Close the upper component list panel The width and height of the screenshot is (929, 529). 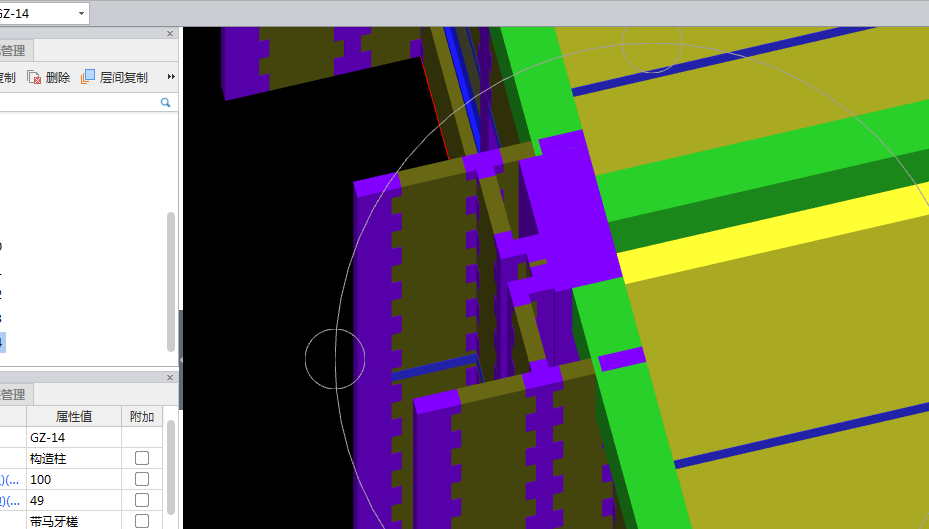click(x=170, y=34)
